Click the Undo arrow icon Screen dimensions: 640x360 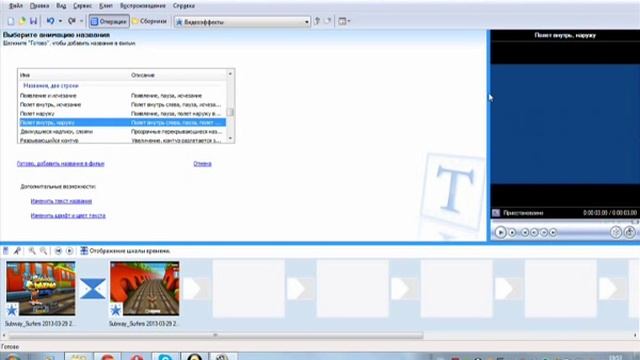(50, 21)
